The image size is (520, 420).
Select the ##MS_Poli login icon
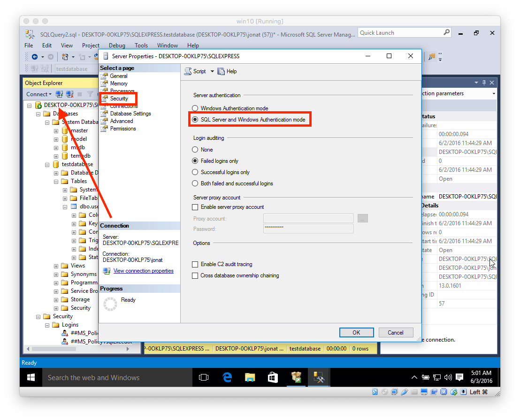tap(65, 333)
